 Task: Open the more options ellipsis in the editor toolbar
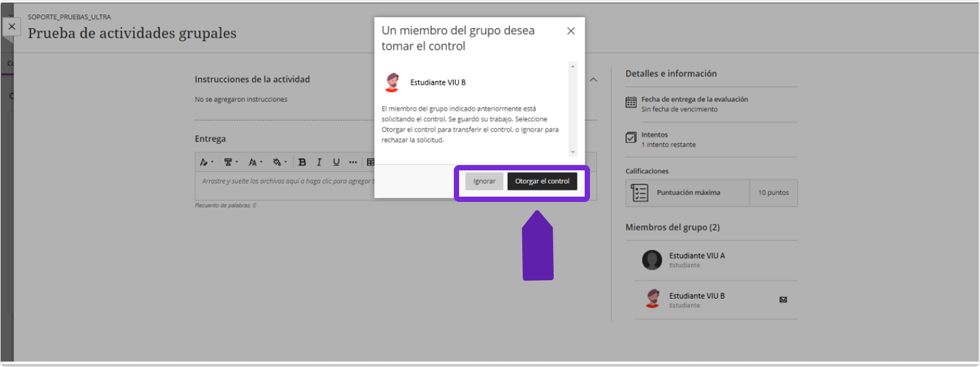(x=353, y=162)
